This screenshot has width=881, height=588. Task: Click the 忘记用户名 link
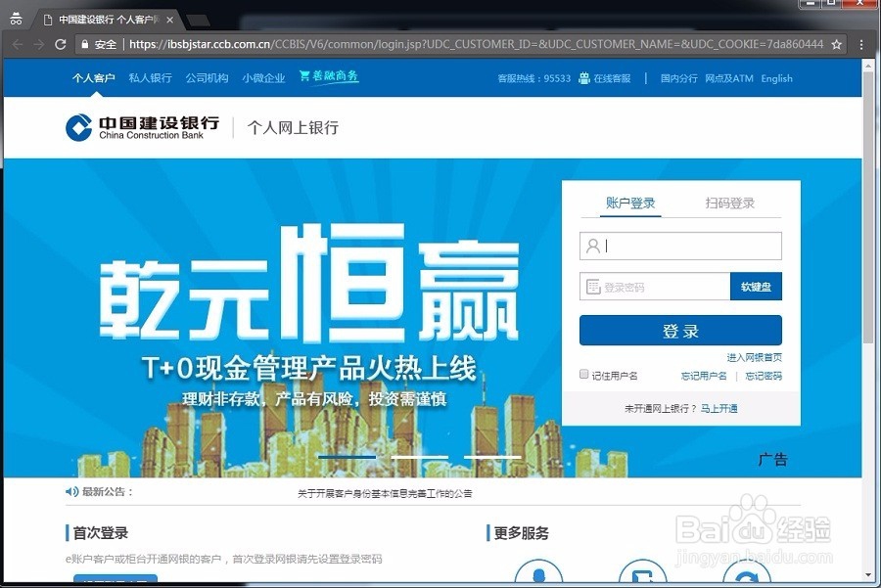point(704,376)
